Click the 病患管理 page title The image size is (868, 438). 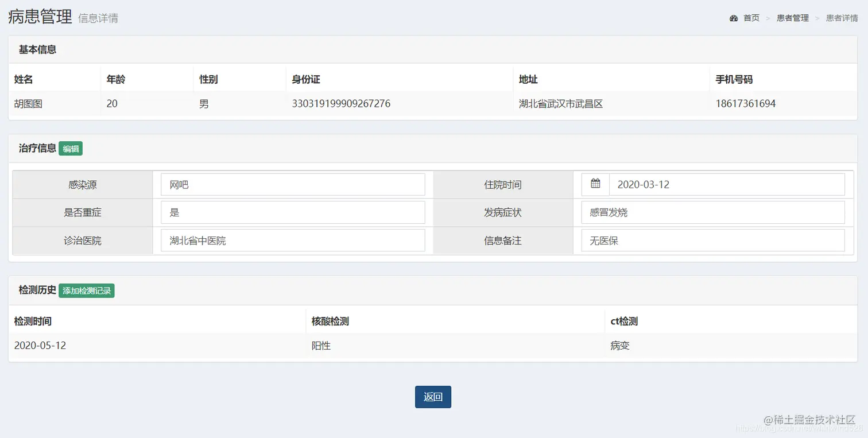pyautogui.click(x=40, y=17)
